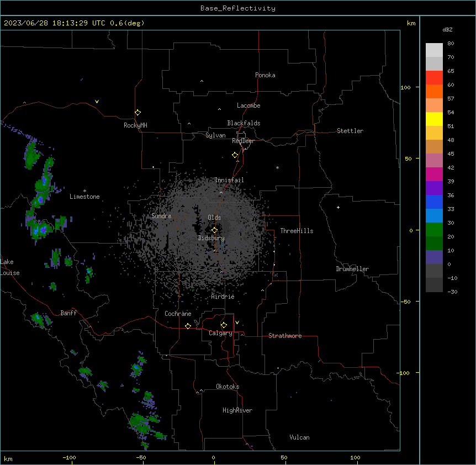The image size is (476, 465).
Task: Click the Banff label
Action: coord(68,313)
